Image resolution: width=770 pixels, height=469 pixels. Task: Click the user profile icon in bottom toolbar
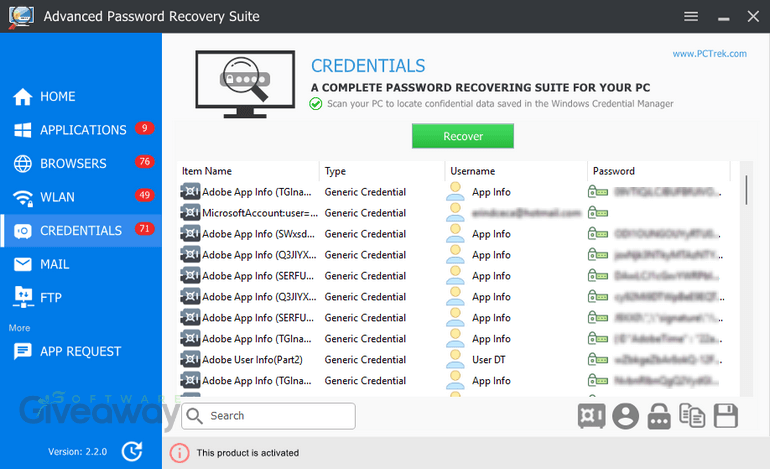pos(625,416)
